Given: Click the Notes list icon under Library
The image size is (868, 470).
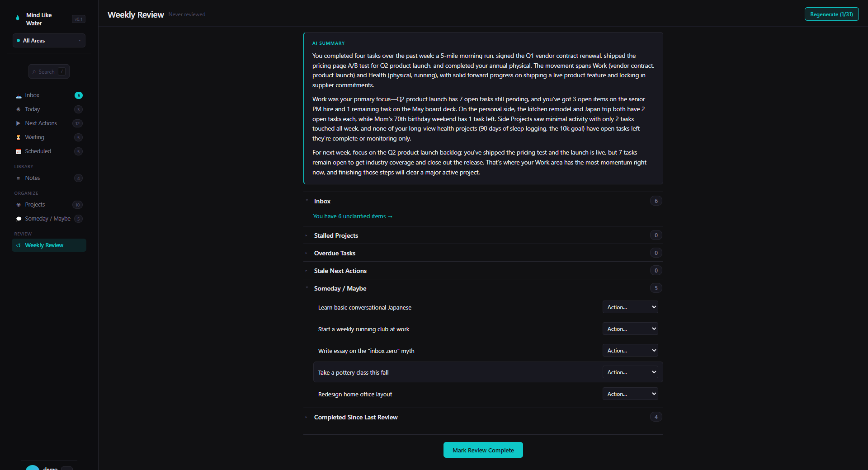Looking at the screenshot, I should [x=18, y=178].
